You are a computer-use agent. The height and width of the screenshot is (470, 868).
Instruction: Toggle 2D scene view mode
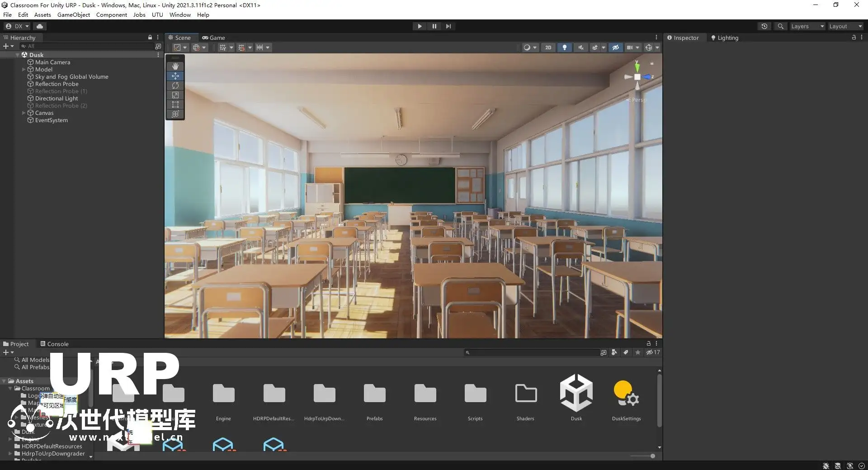tap(548, 47)
